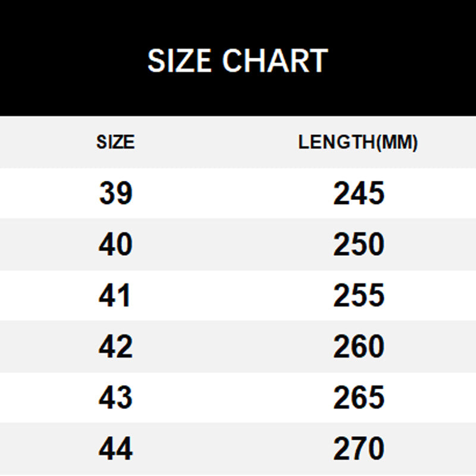Image resolution: width=476 pixels, height=476 pixels.
Task: Select the 255 length value
Action: [359, 296]
